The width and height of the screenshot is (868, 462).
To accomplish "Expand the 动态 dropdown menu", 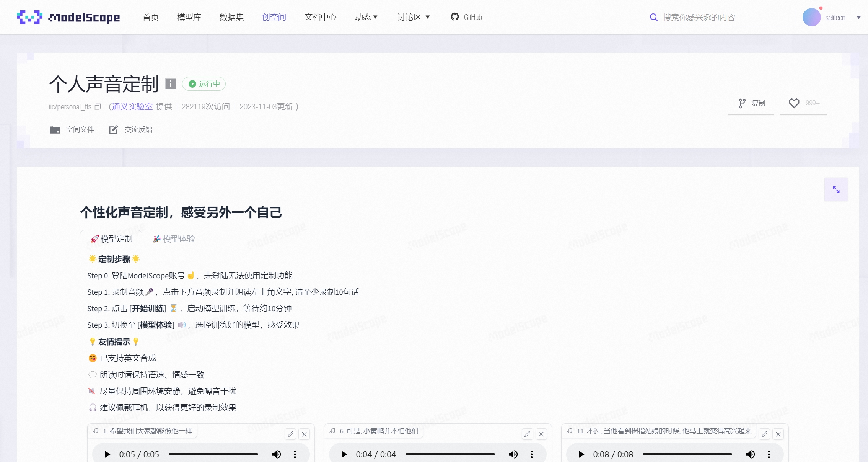I will tap(366, 17).
